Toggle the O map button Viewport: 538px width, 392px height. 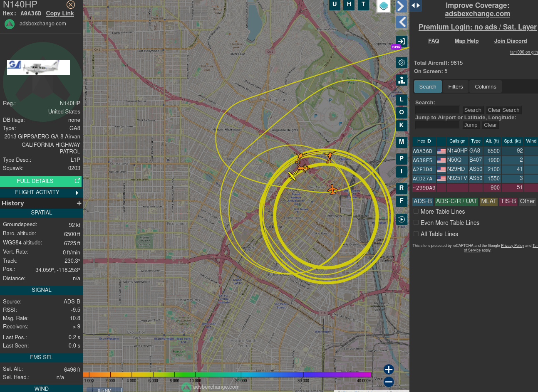pyautogui.click(x=402, y=113)
